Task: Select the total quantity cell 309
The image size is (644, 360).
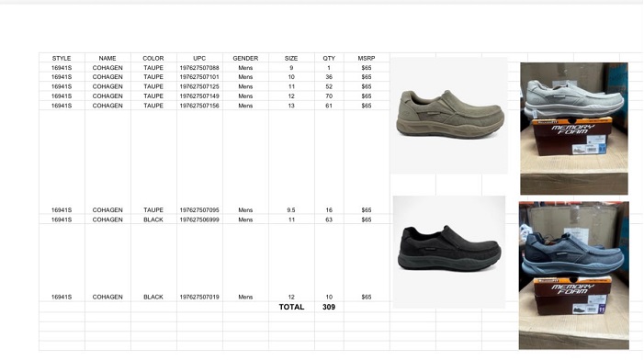Action: (x=329, y=307)
